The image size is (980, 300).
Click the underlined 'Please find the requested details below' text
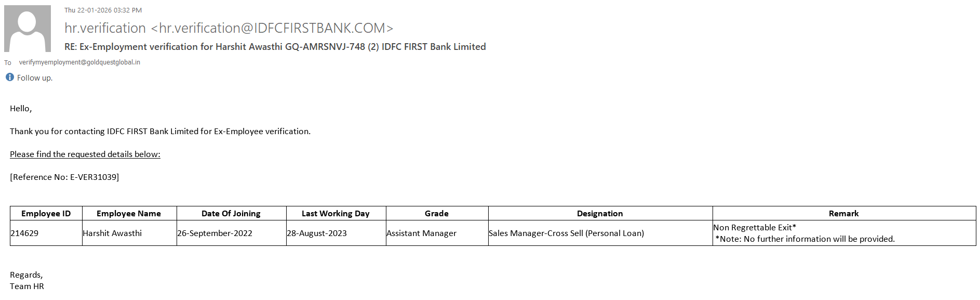pyautogui.click(x=85, y=154)
